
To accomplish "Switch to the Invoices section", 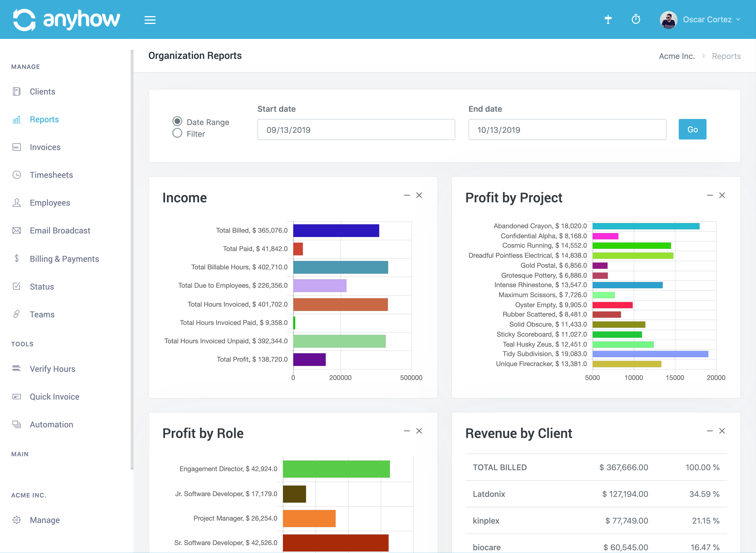I will click(x=45, y=147).
